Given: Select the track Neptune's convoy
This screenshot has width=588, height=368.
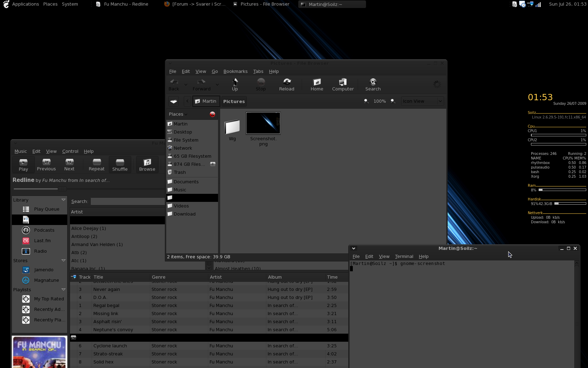Looking at the screenshot, I should pyautogui.click(x=209, y=330).
